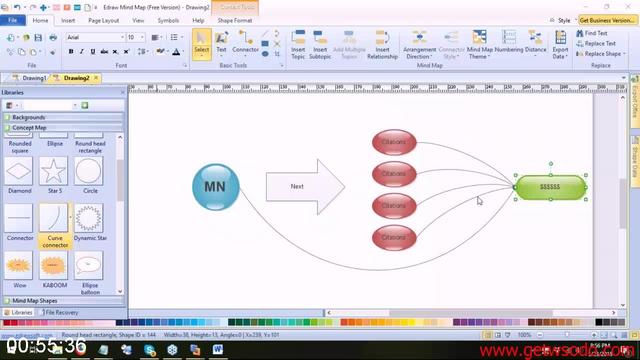This screenshot has width=640, height=360.
Task: Open Arrangement Direction options
Action: [419, 44]
